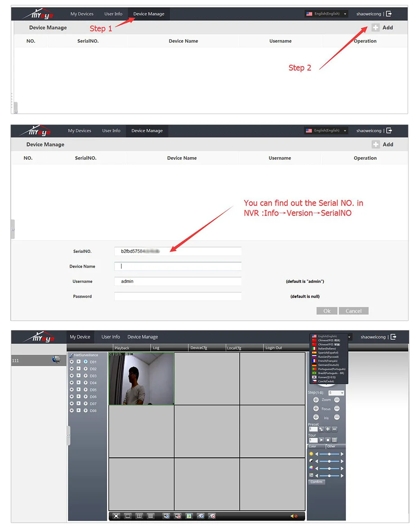Click Zoom minus button
418x532 pixels.
[337, 400]
